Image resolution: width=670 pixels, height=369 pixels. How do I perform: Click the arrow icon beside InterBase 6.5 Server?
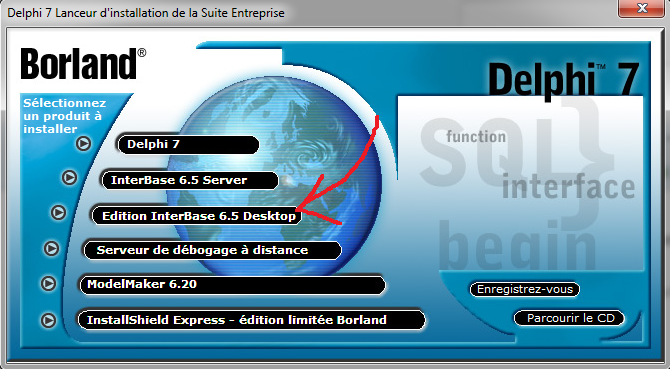(x=70, y=178)
